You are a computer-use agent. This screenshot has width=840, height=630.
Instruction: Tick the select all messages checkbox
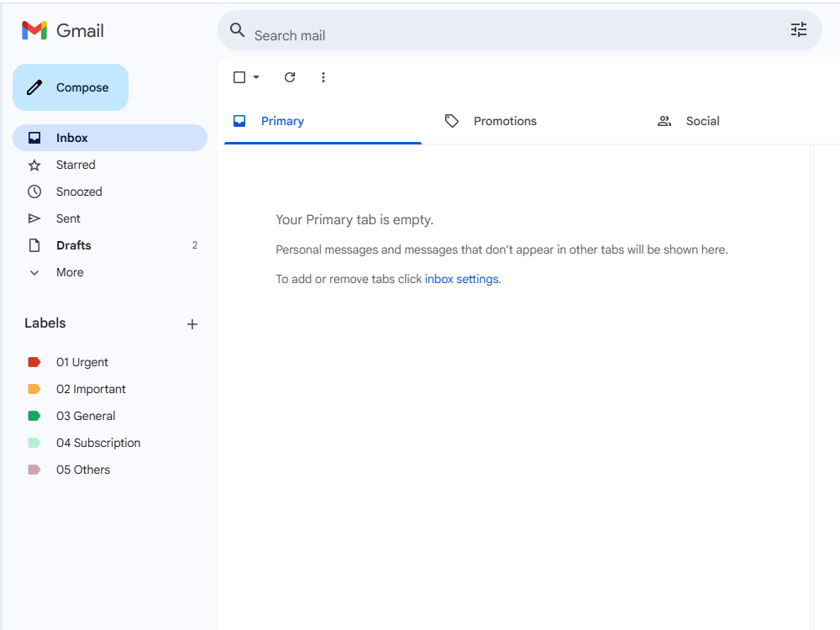[x=239, y=77]
